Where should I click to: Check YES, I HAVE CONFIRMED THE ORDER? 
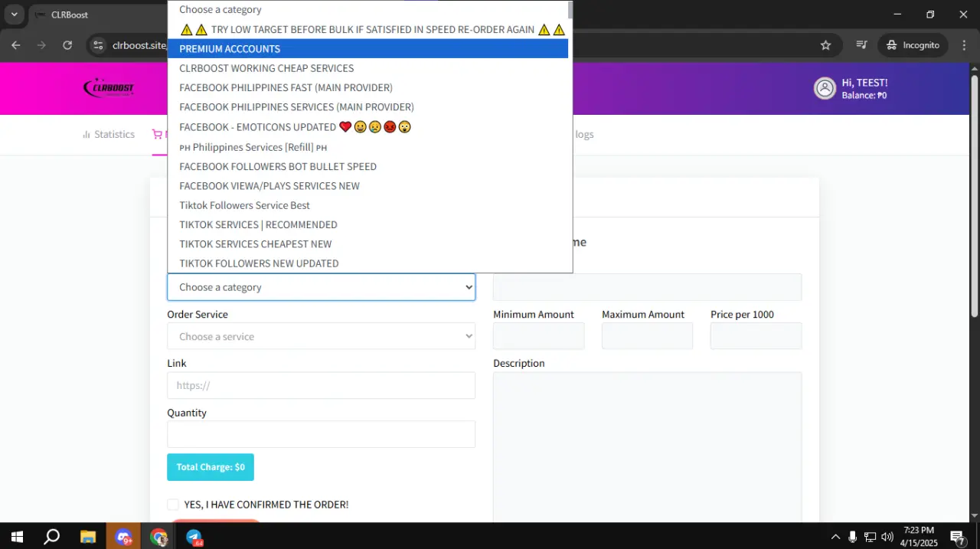click(173, 505)
